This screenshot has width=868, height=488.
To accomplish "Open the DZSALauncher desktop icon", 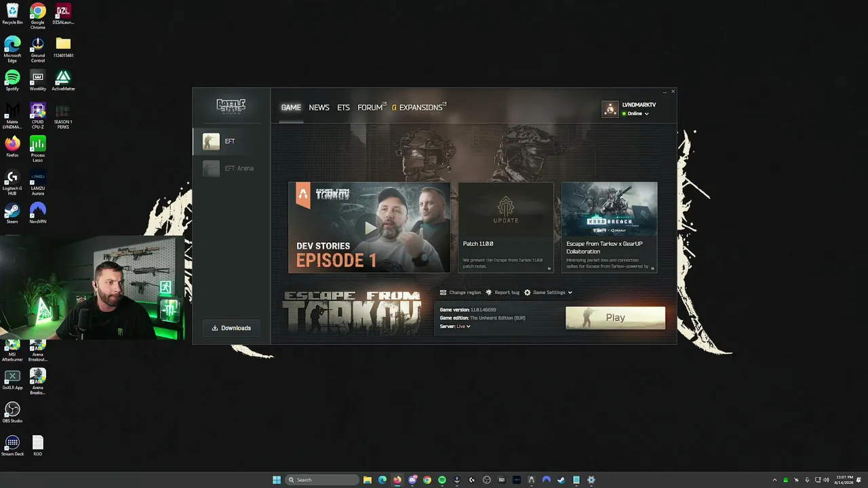I will (63, 14).
